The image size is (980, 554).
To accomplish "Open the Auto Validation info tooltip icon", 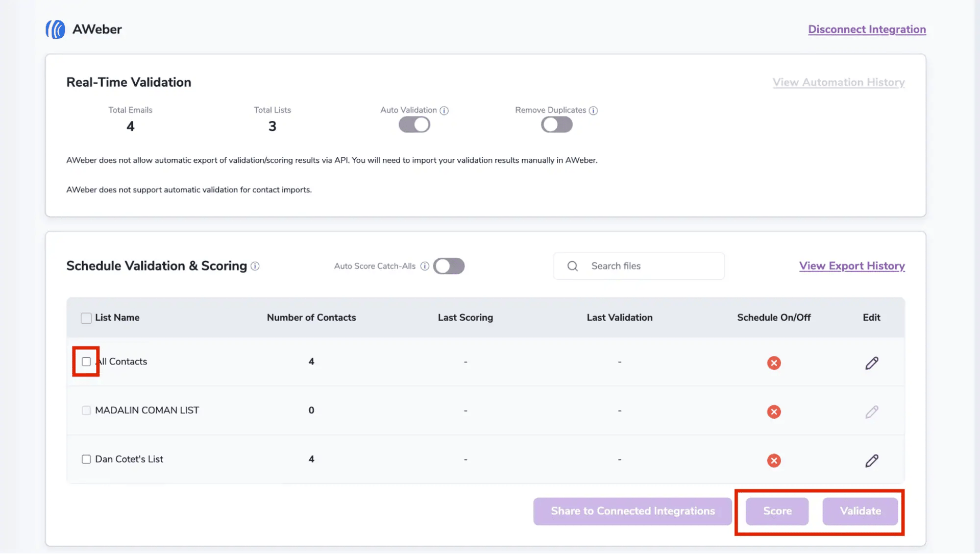I will (x=445, y=110).
